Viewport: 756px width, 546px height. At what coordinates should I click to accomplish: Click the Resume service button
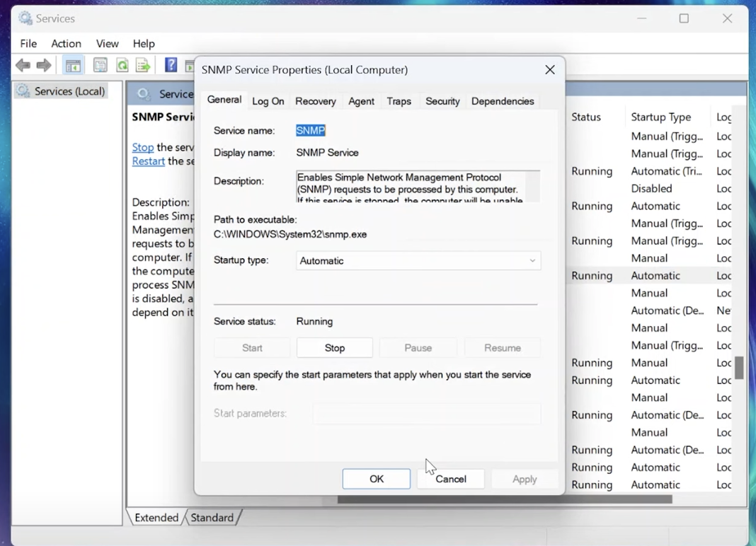[x=503, y=348]
